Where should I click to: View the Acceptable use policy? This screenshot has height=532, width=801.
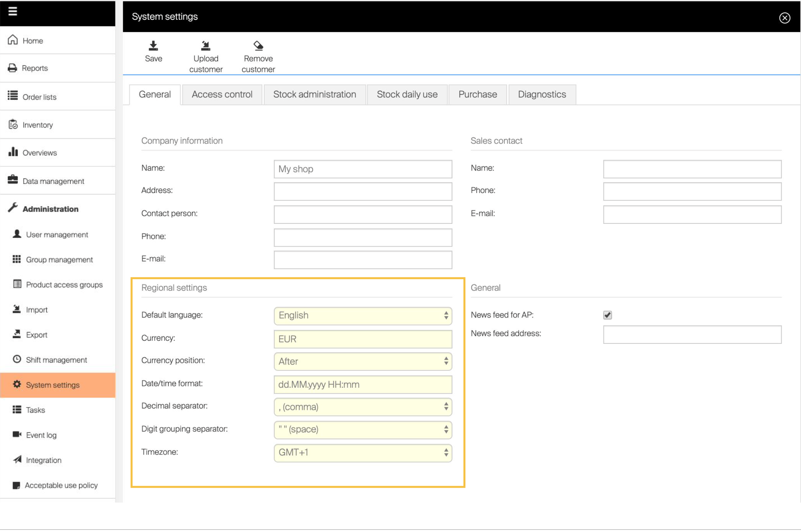(x=61, y=485)
